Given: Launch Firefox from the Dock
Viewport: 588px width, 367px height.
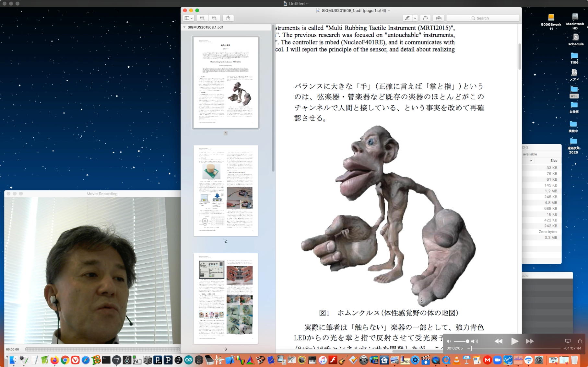Looking at the screenshot, I should click(54, 360).
